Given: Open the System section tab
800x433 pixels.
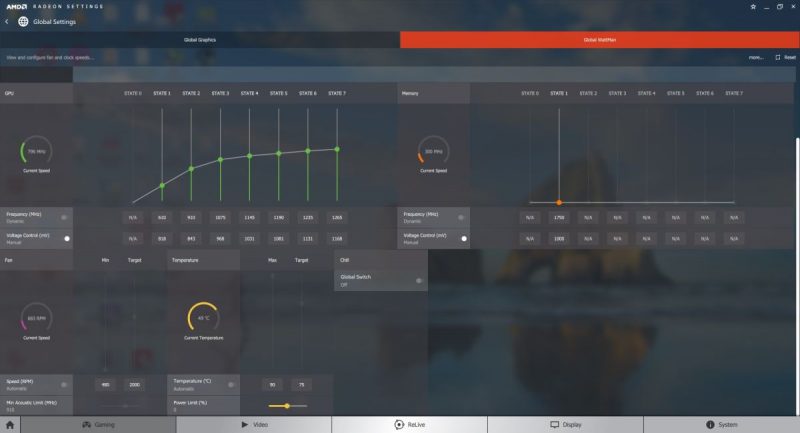Looking at the screenshot, I should [721, 424].
